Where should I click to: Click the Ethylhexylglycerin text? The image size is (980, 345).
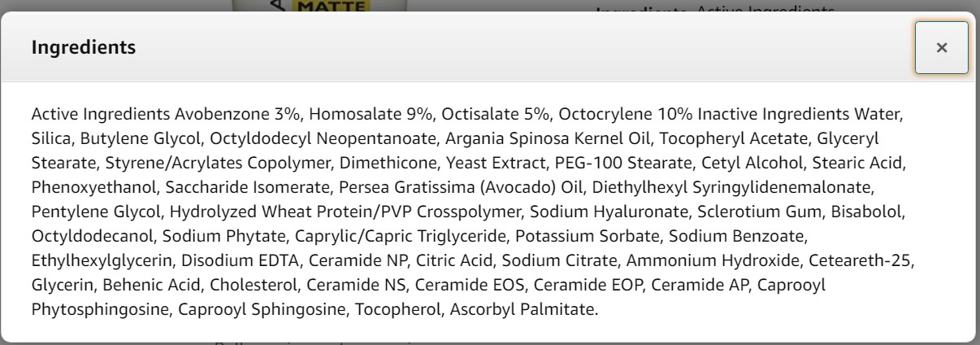102,260
